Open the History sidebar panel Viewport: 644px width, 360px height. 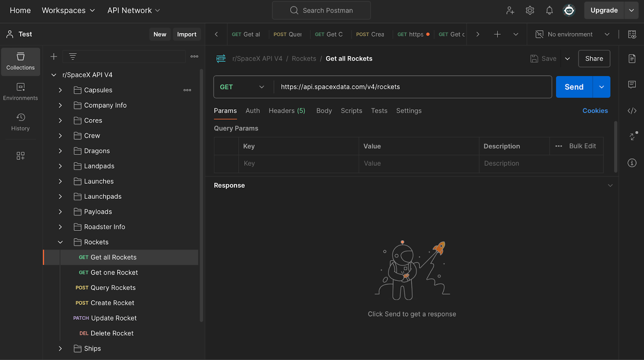tap(21, 122)
